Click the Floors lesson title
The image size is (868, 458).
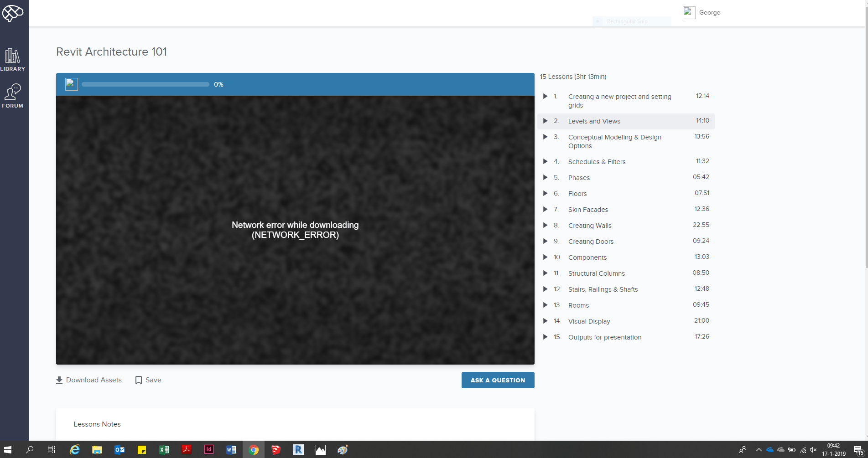[577, 194]
